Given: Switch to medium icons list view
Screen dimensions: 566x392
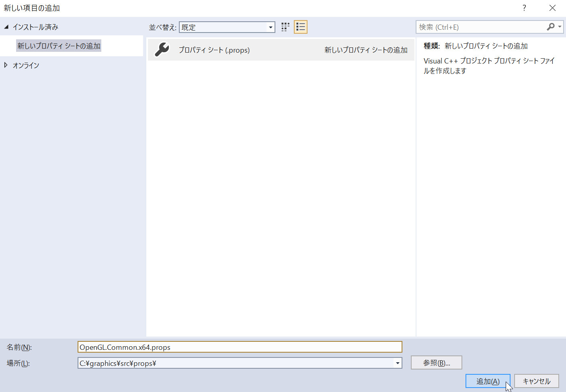Looking at the screenshot, I should [301, 27].
